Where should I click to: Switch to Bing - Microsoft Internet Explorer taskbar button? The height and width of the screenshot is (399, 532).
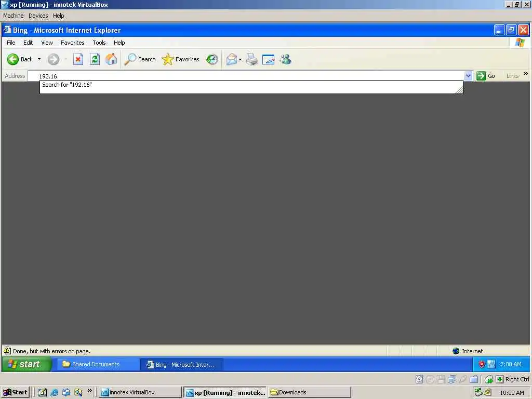pos(182,365)
